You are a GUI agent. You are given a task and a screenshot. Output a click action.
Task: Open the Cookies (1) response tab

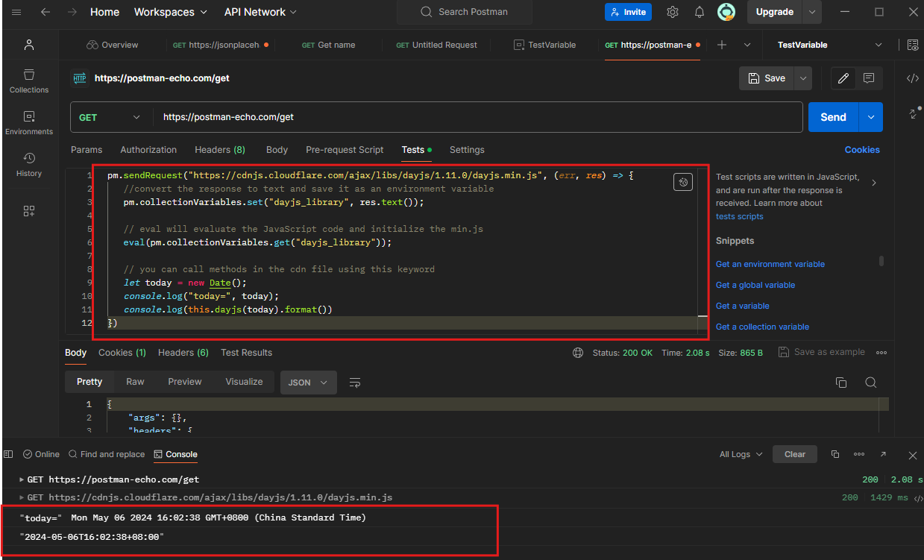pyautogui.click(x=122, y=353)
